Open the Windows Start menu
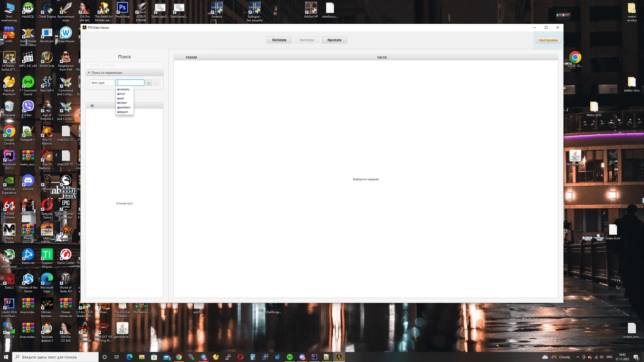The width and height of the screenshot is (644, 362). tap(6, 357)
